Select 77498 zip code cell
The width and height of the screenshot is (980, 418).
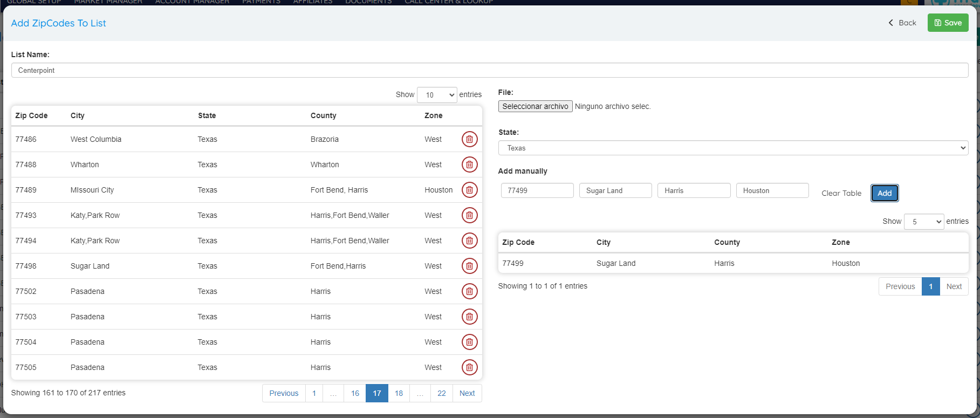click(x=26, y=266)
